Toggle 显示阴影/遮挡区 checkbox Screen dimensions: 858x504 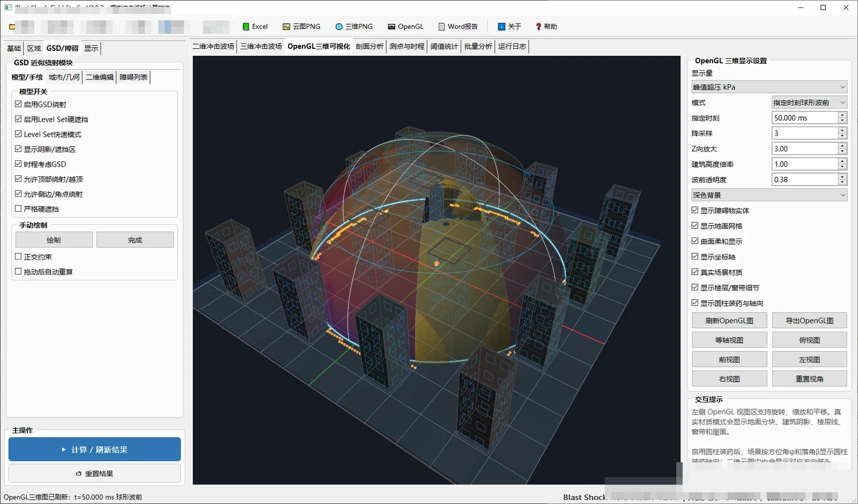[18, 149]
